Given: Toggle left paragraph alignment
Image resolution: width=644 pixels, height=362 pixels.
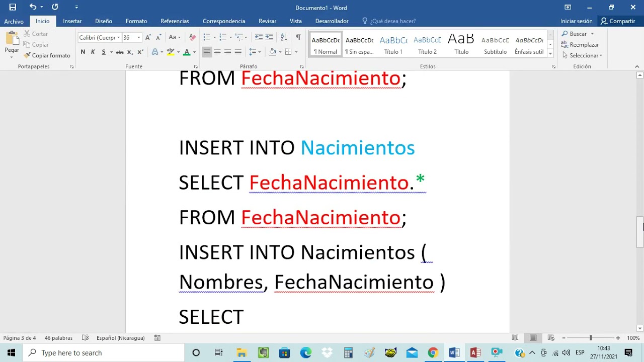Looking at the screenshot, I should tap(207, 52).
